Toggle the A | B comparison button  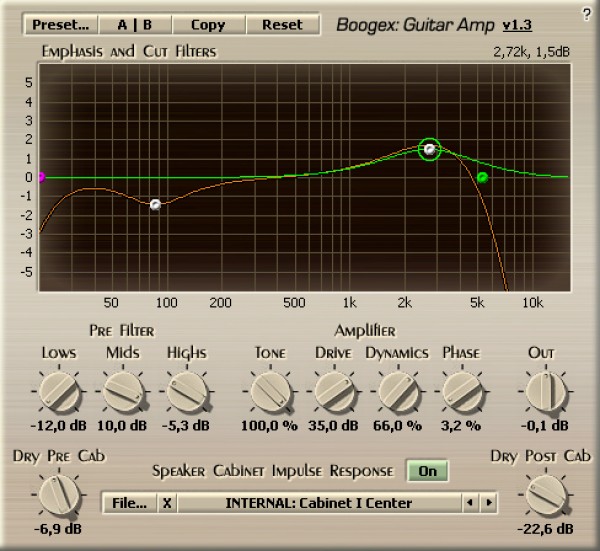pyautogui.click(x=136, y=24)
